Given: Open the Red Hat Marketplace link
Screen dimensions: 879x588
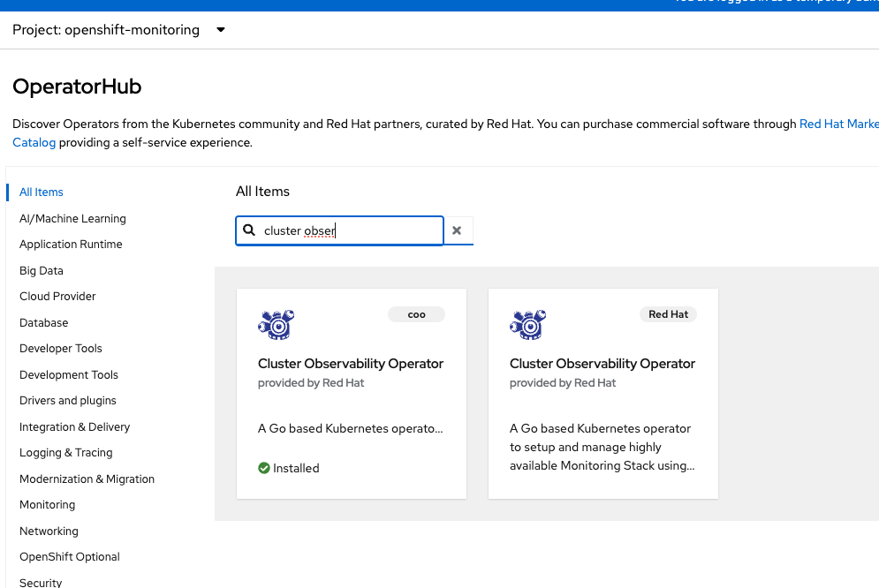Looking at the screenshot, I should point(838,124).
